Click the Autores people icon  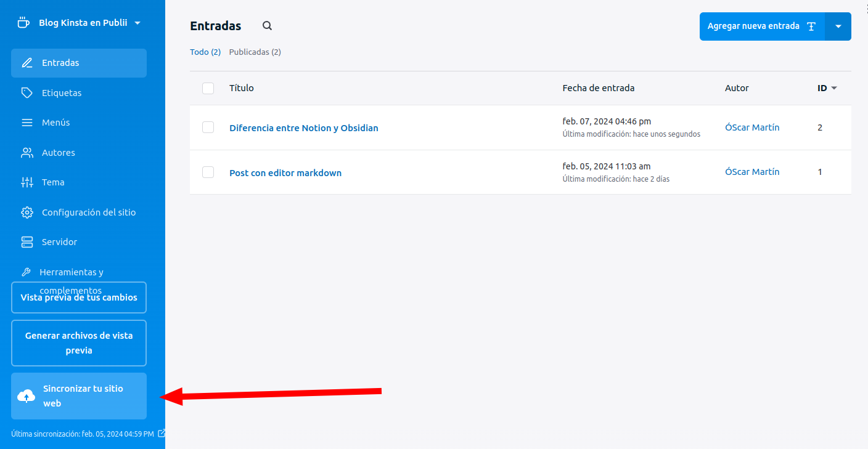click(x=27, y=153)
